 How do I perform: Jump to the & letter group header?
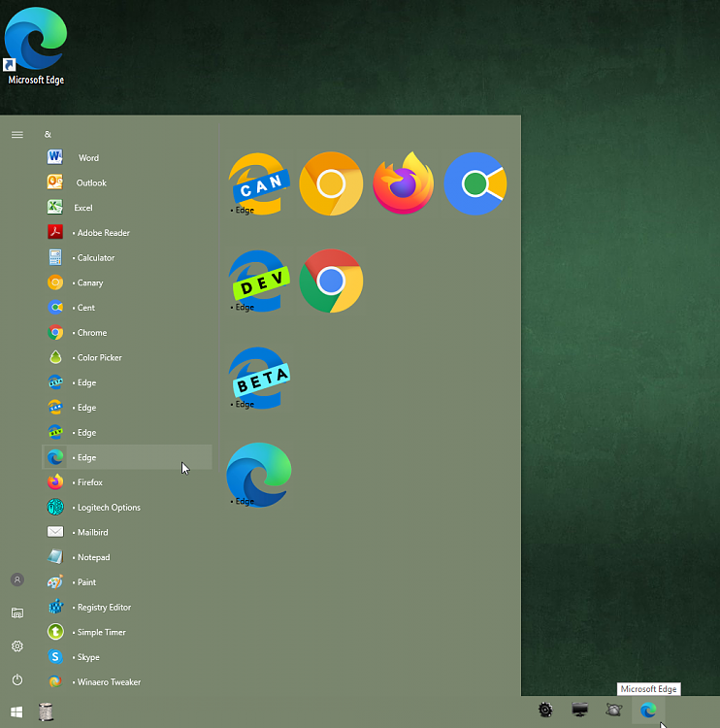[48, 134]
